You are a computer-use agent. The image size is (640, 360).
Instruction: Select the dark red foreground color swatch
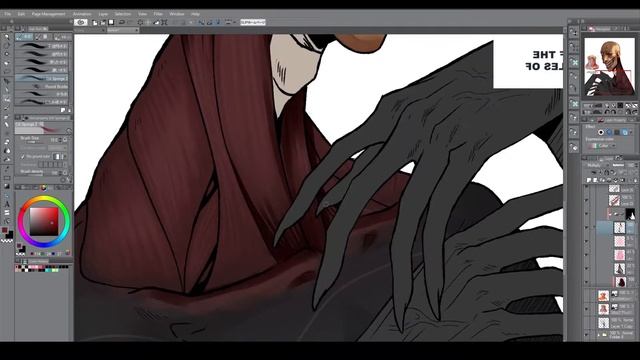pos(4,231)
